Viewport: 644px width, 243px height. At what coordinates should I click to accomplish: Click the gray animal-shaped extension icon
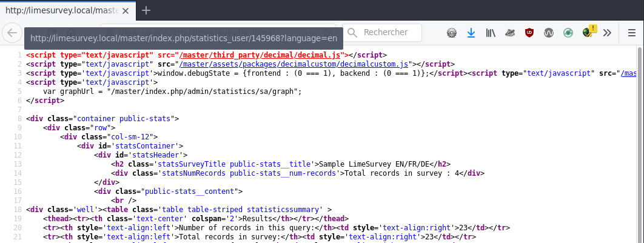(x=509, y=33)
